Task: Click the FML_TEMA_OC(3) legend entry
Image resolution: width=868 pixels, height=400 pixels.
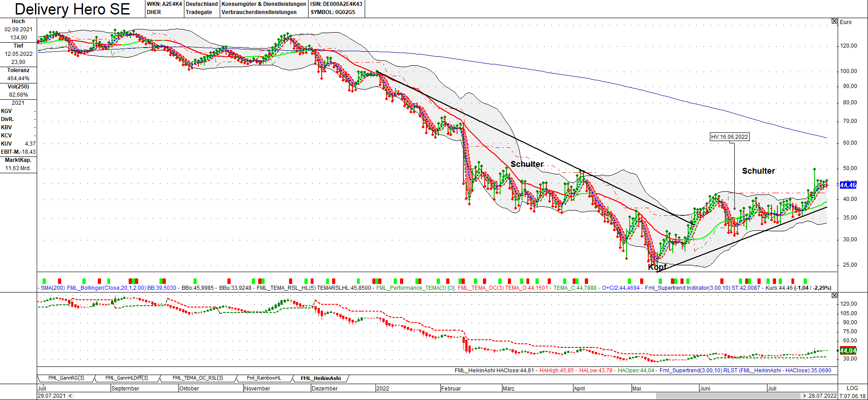Action: coord(481,288)
